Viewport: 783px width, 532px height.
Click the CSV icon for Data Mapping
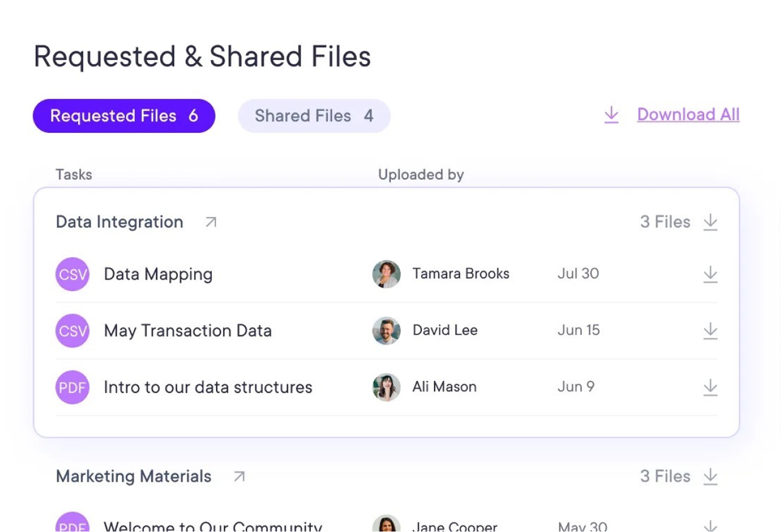[x=72, y=274]
